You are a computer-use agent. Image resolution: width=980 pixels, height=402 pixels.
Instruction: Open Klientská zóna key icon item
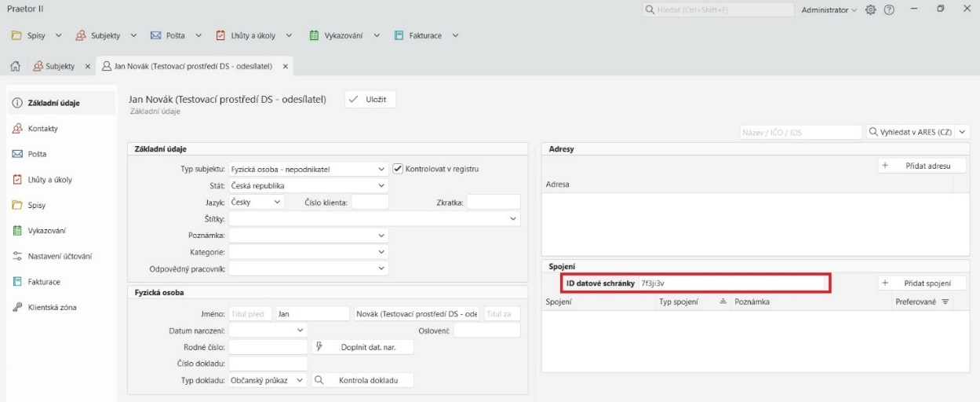pos(52,308)
